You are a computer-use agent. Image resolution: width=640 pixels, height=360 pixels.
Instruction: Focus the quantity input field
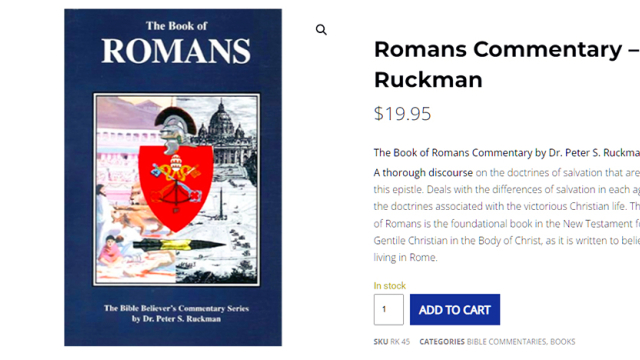click(389, 309)
